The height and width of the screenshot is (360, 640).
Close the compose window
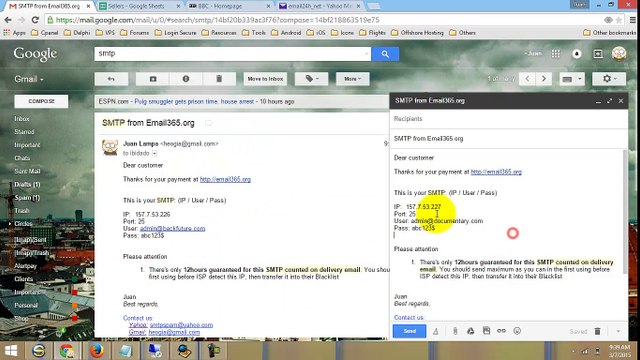(621, 101)
